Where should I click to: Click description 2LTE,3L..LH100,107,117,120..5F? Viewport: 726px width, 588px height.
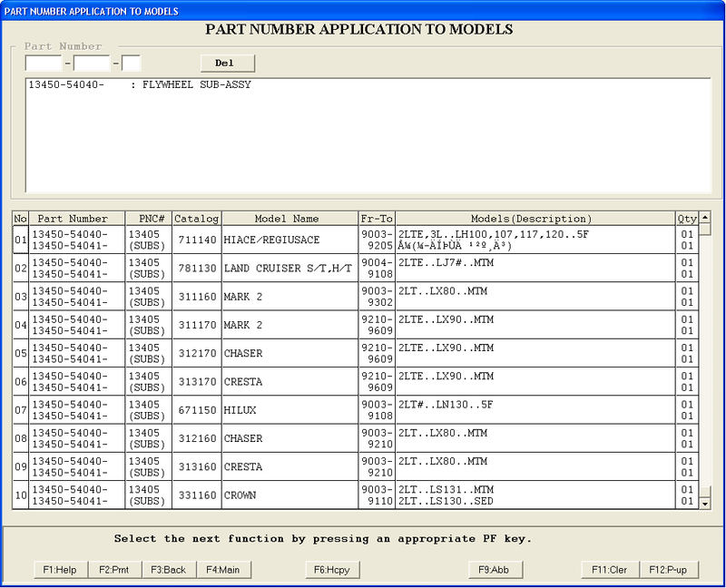point(494,234)
